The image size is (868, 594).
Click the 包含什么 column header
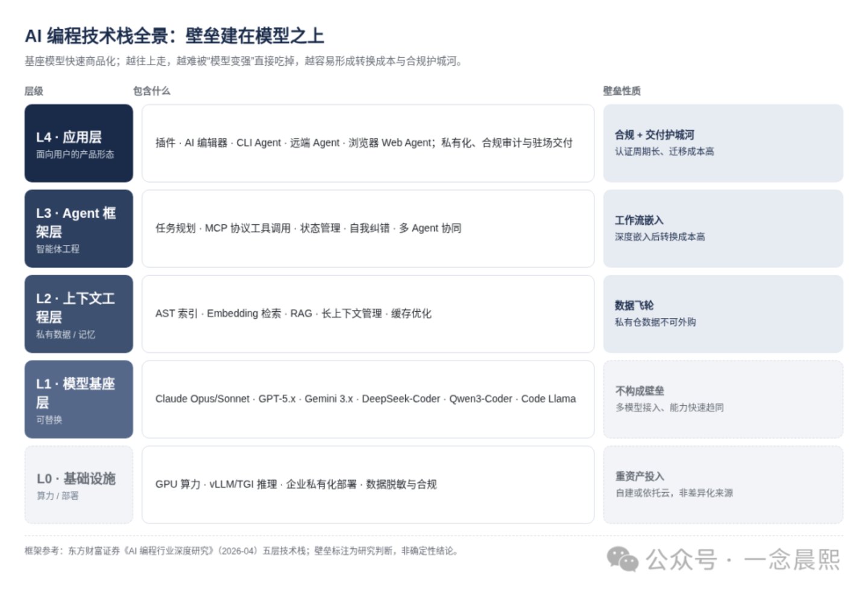coord(151,91)
